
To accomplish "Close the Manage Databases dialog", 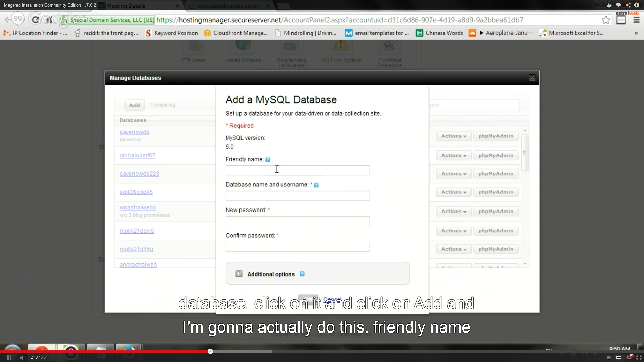I will point(532,78).
